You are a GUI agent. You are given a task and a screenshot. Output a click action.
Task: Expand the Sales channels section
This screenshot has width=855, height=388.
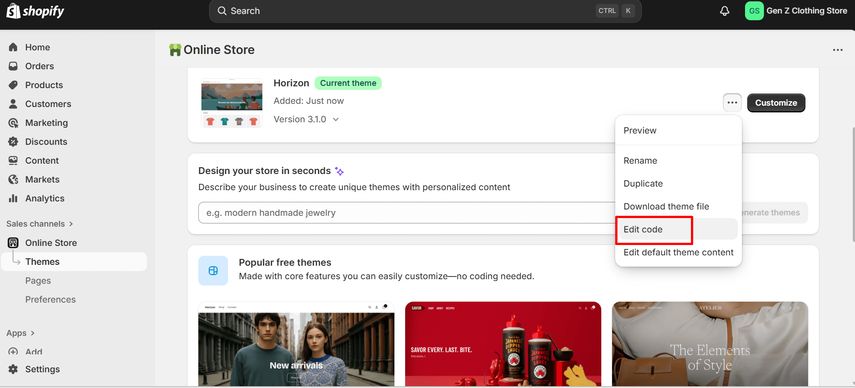pos(40,224)
